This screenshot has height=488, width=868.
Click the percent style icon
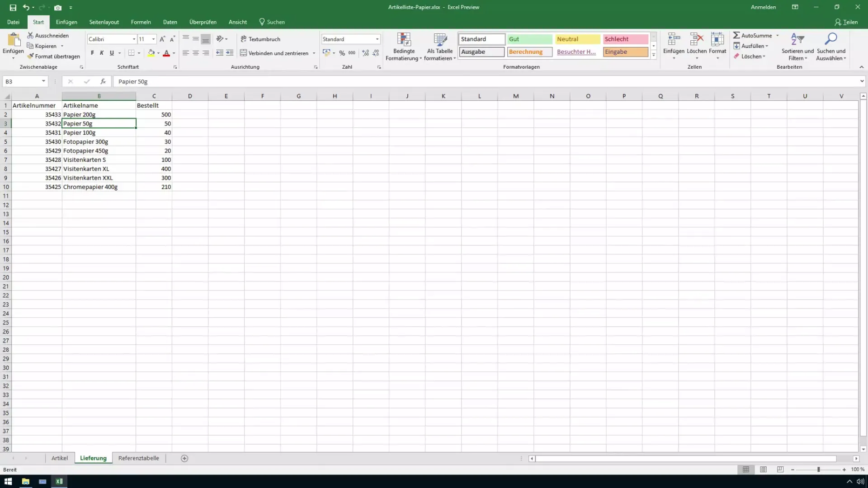[x=342, y=53]
